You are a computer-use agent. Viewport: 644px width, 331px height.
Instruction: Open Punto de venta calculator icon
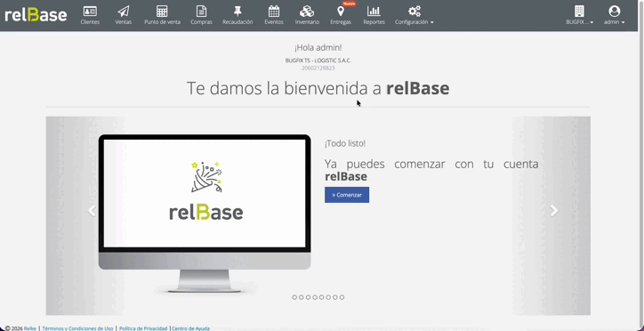tap(162, 11)
